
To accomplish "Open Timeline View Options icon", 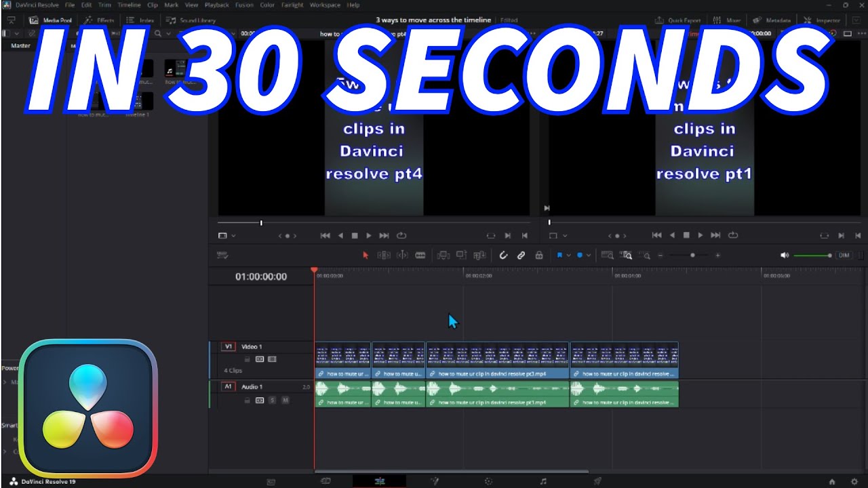I will [x=222, y=256].
